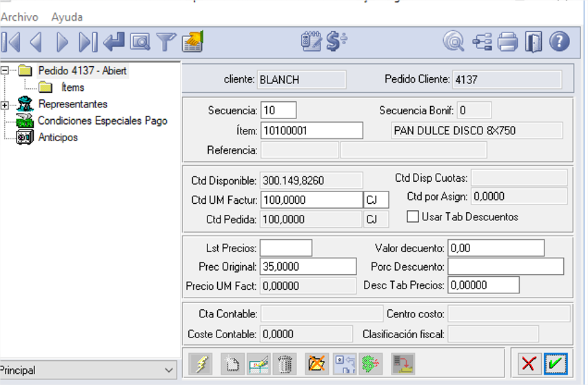This screenshot has width=588, height=385.
Task: Click the first Referencia field
Action: tap(300, 150)
